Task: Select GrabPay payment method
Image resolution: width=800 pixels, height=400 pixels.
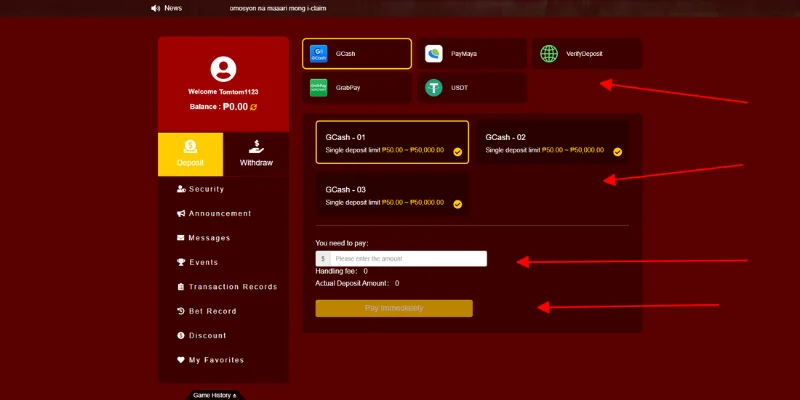Action: pos(357,88)
